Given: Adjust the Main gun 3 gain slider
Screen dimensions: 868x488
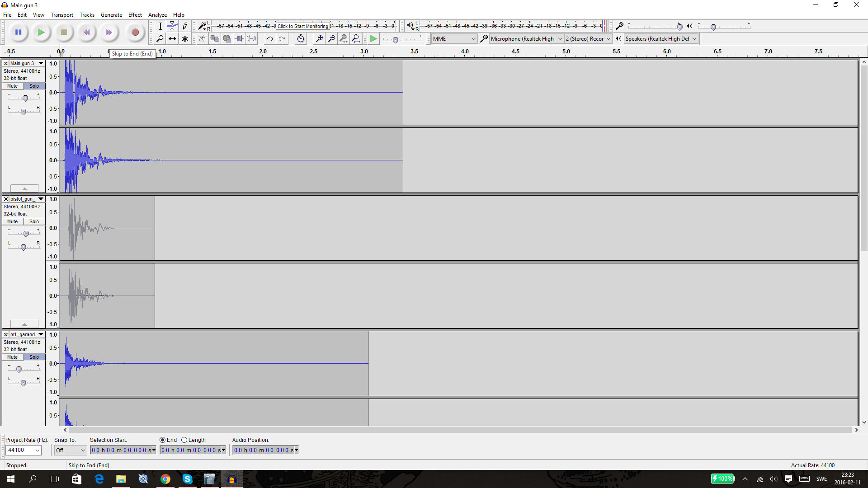Looking at the screenshot, I should click(25, 98).
